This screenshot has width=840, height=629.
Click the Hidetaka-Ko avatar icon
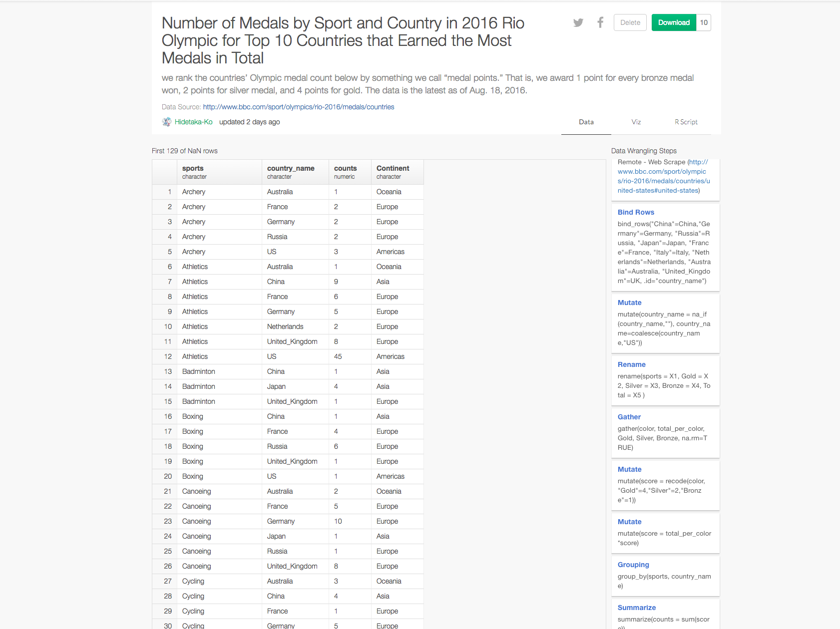pyautogui.click(x=167, y=122)
